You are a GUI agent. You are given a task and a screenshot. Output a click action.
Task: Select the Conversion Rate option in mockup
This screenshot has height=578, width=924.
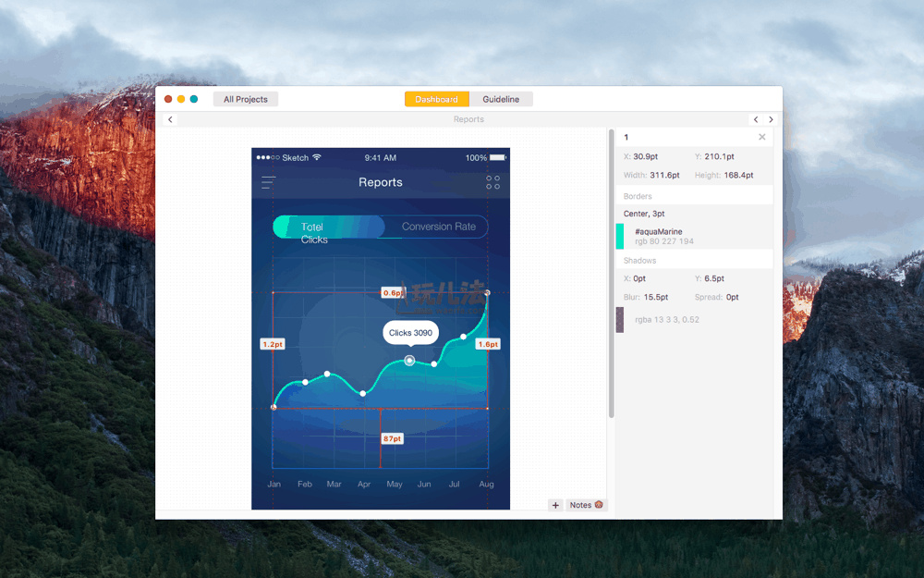tap(438, 227)
